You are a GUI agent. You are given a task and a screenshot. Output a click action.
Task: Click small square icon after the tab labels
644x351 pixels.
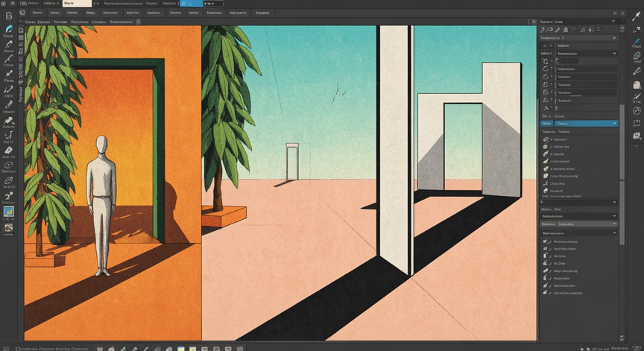(x=139, y=22)
